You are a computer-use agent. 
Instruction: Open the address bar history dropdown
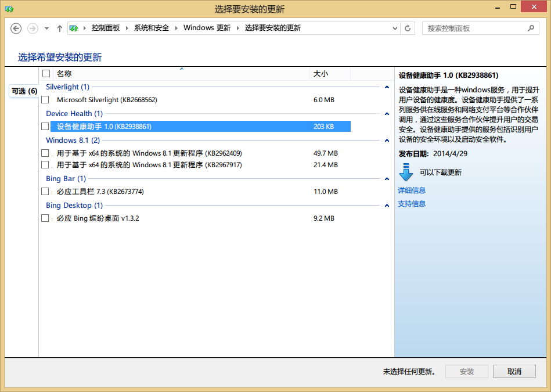pos(394,28)
